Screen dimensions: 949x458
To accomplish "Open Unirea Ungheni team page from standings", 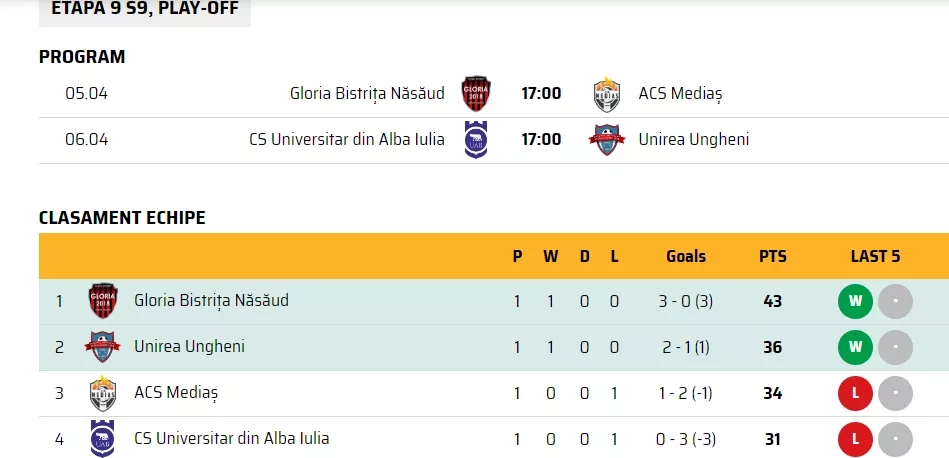I will (189, 346).
